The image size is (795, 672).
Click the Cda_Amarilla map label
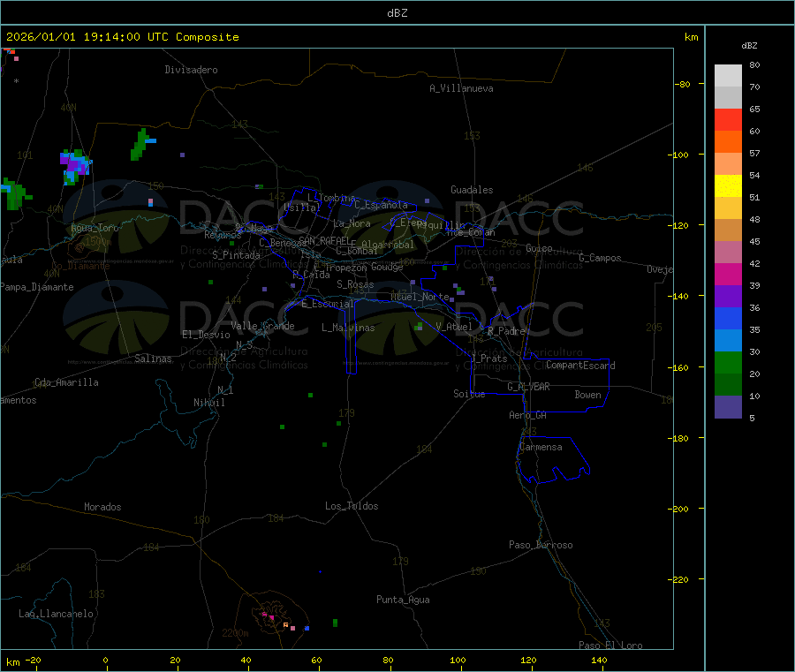click(66, 382)
